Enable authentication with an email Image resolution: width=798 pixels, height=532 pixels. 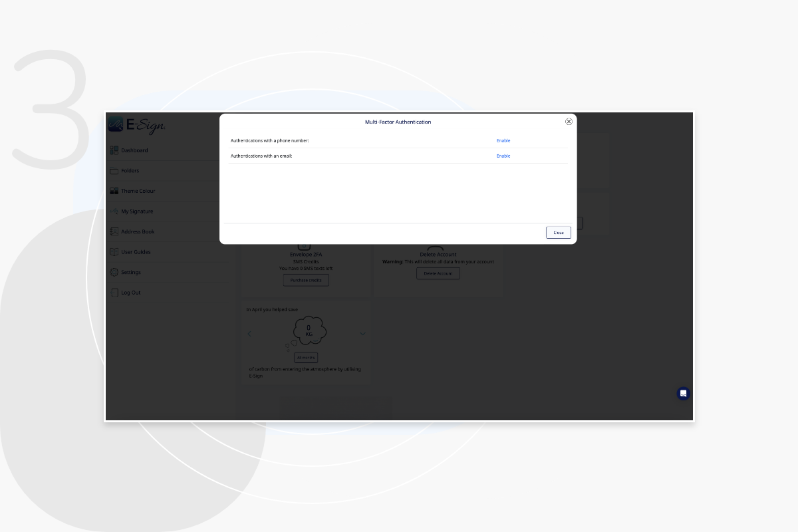503,156
